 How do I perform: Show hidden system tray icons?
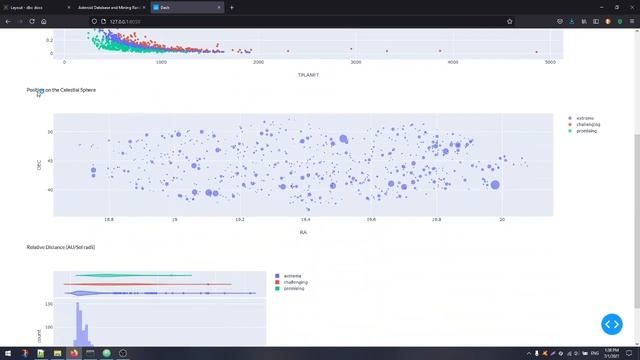[x=529, y=353]
